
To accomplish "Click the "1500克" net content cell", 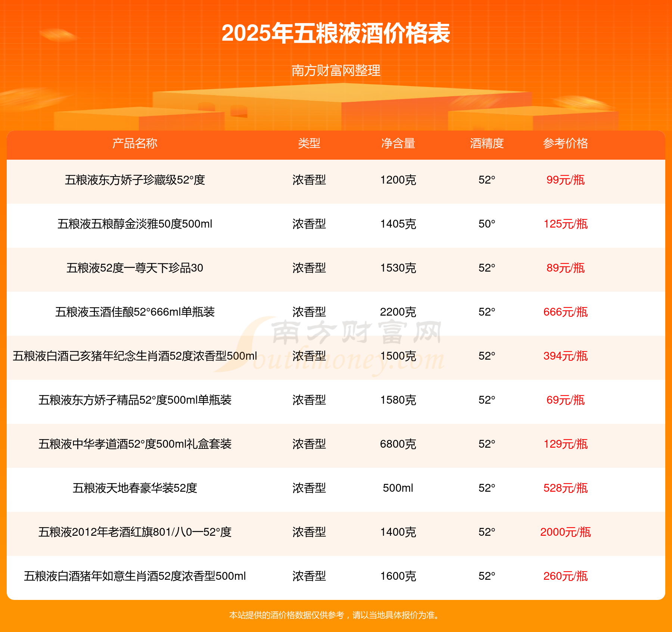I will [398, 356].
